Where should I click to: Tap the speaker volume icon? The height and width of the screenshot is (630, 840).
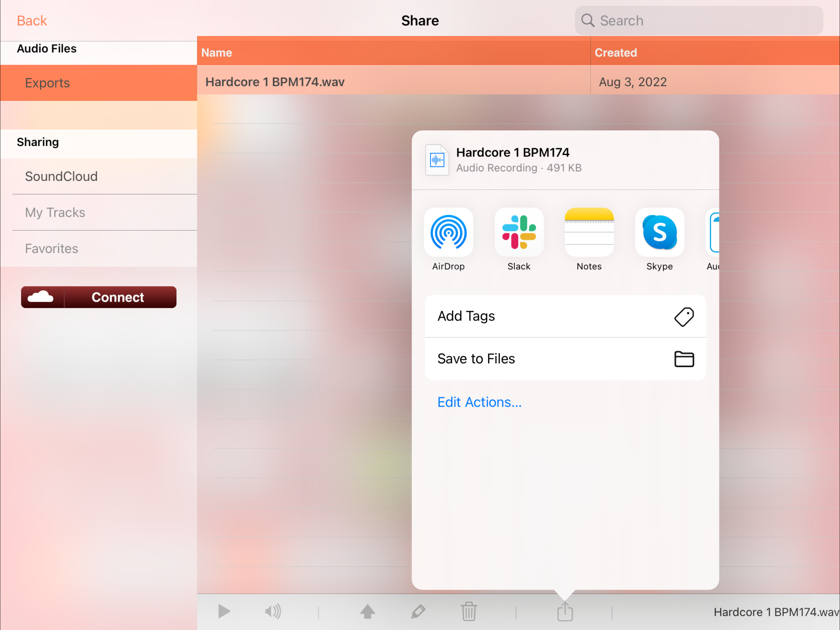[273, 611]
